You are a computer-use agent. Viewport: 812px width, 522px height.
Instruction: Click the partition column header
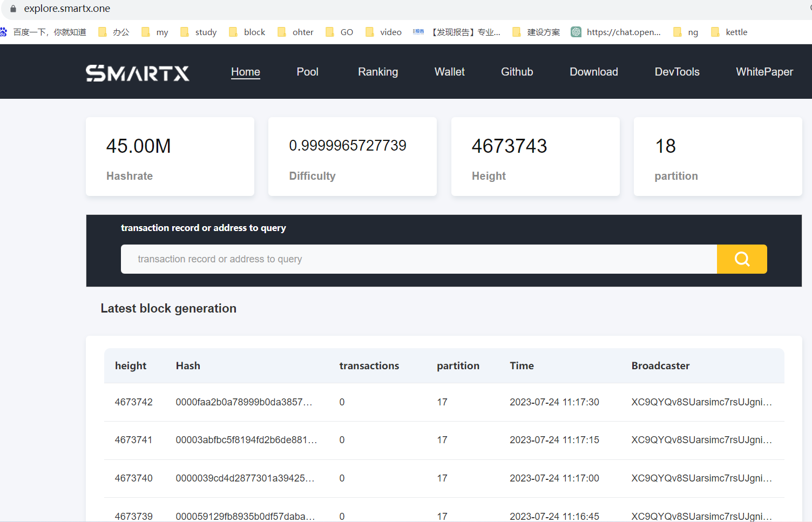(x=458, y=366)
